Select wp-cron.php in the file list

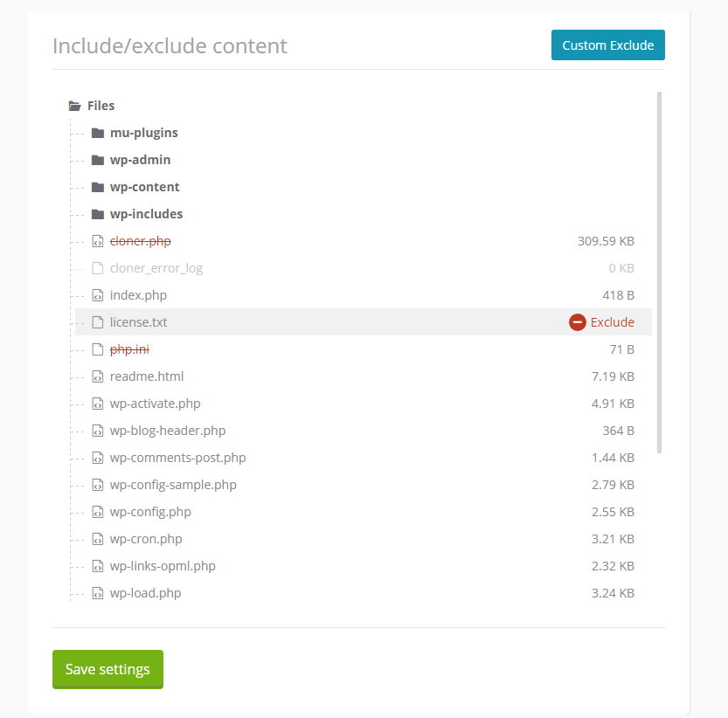point(146,539)
